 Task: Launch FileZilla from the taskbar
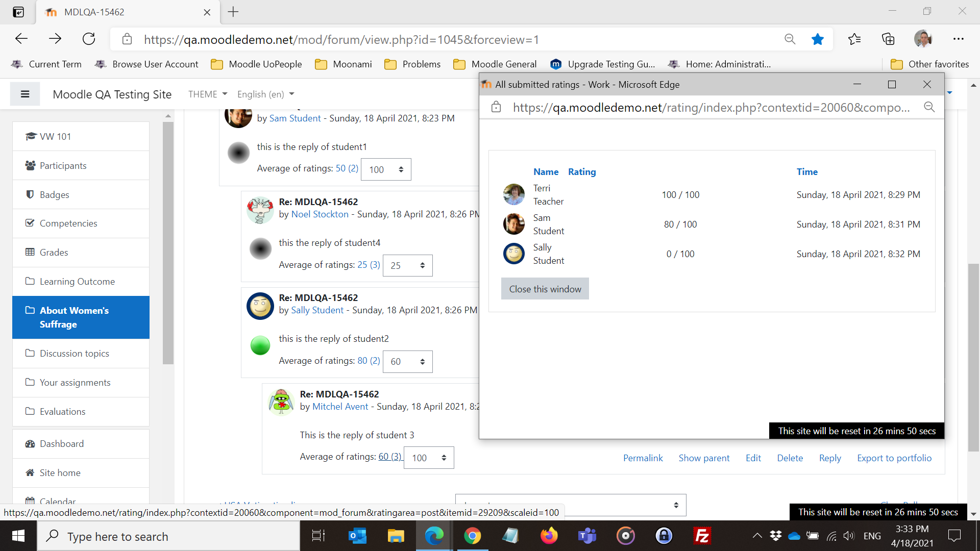coord(702,536)
